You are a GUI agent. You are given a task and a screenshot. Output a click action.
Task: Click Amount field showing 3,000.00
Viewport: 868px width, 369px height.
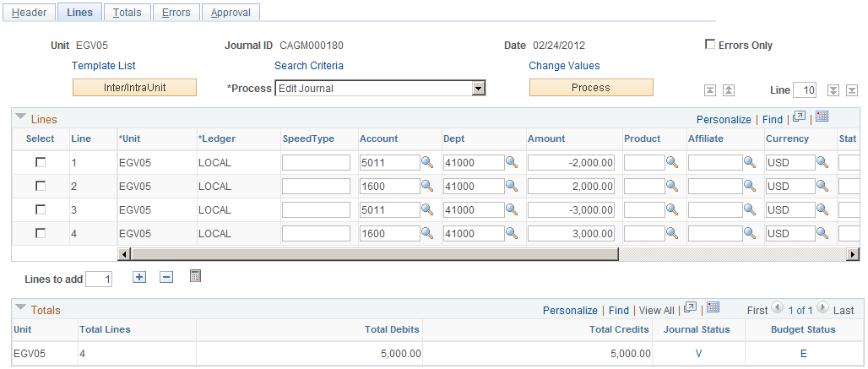[572, 234]
